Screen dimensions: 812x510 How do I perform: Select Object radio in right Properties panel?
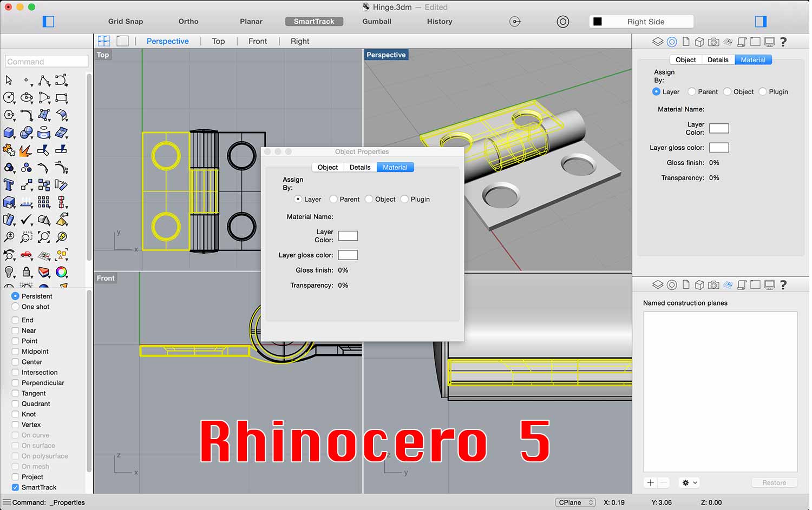pos(727,91)
